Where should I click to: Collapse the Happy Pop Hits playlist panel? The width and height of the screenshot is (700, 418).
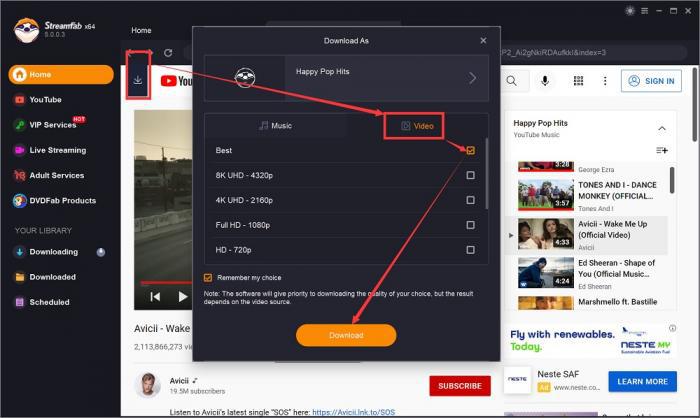(662, 129)
